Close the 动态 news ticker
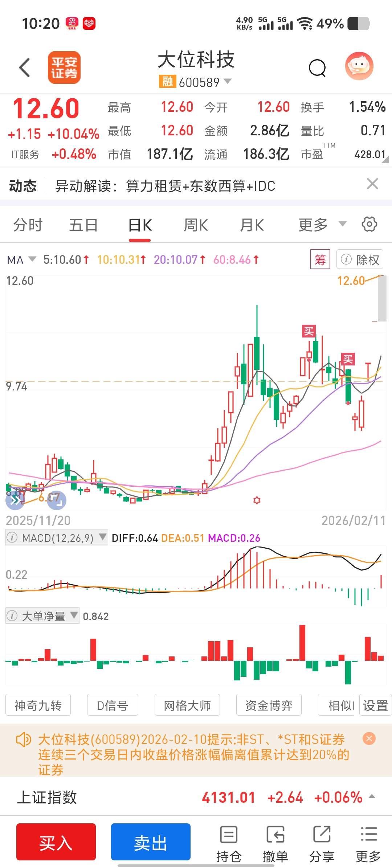Viewport: 392px width, 868px height. point(372,184)
